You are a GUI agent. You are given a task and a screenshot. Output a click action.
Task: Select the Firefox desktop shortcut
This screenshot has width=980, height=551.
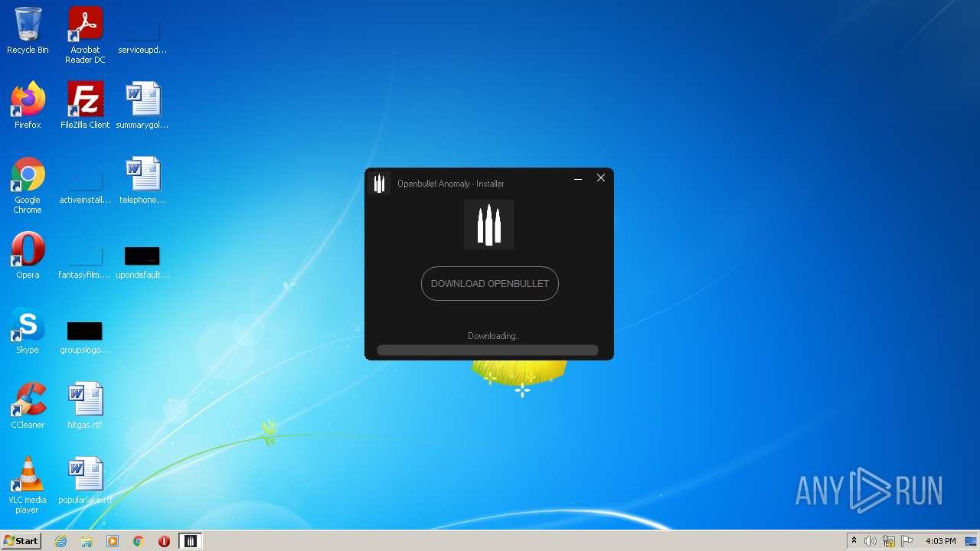[x=28, y=106]
